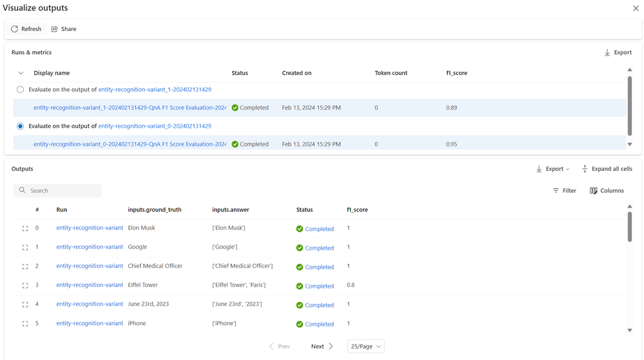
Task: Click outputs table scrollbar thumb
Action: click(x=630, y=227)
